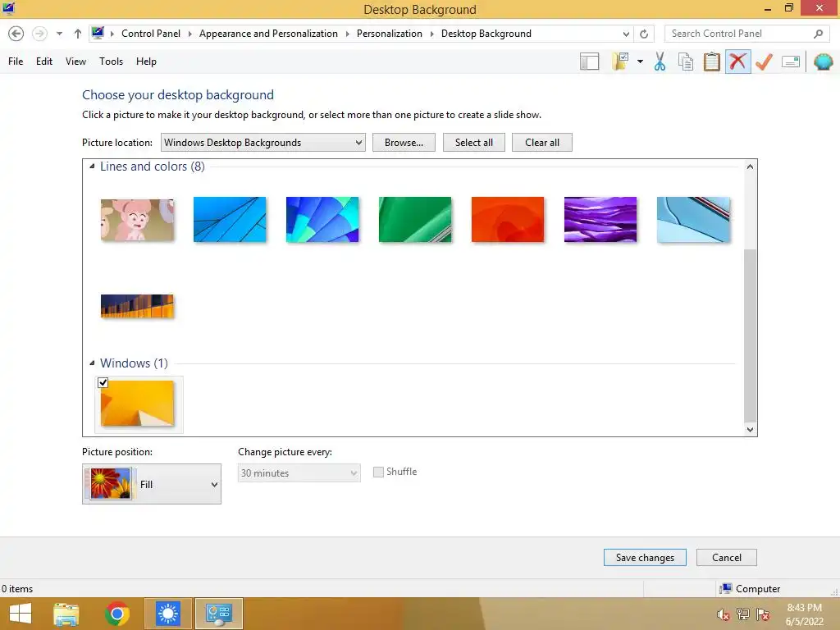Viewport: 840px width, 630px height.
Task: Uncheck the yellow Windows wallpaper checkbox
Action: 103,382
